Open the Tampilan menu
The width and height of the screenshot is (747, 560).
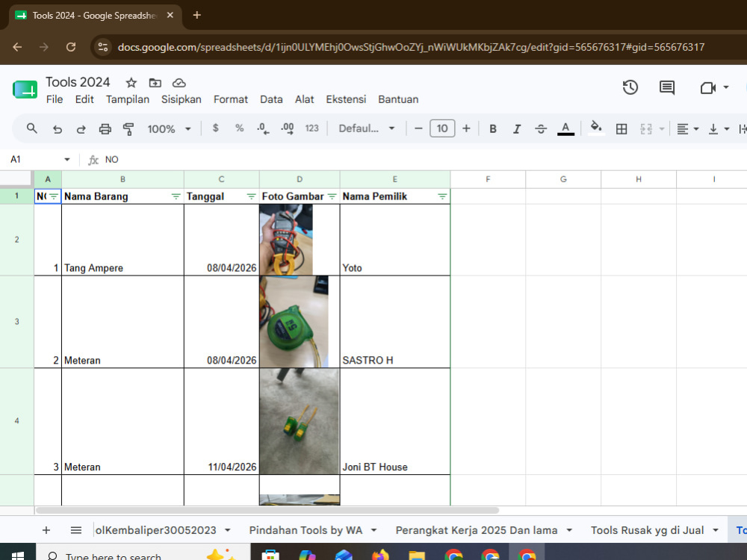pyautogui.click(x=128, y=99)
